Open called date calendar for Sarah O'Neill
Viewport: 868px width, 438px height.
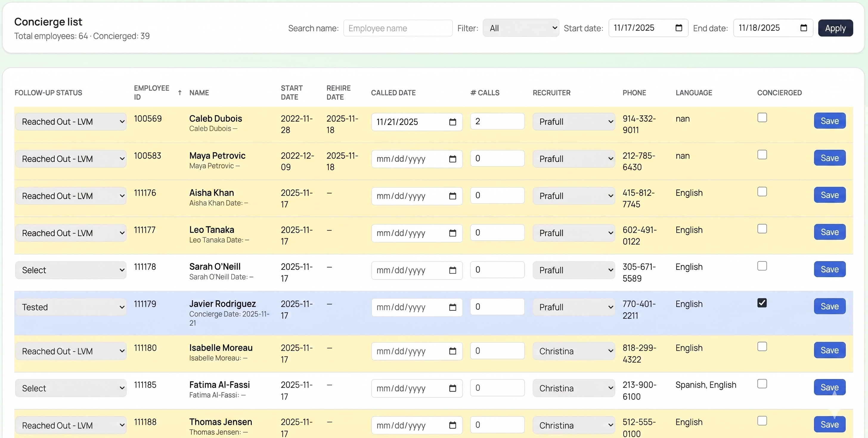pyautogui.click(x=452, y=270)
